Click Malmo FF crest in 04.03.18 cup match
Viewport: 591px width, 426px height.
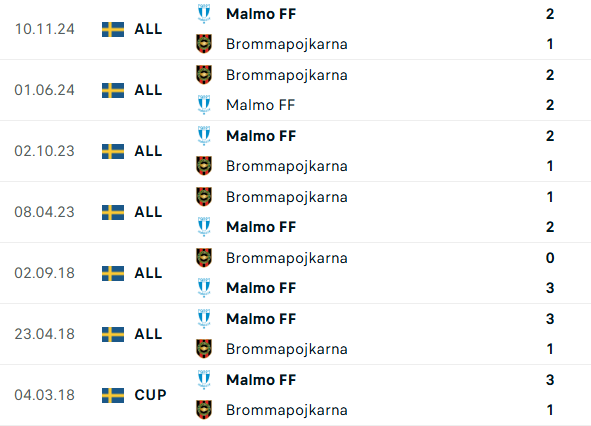pos(204,380)
